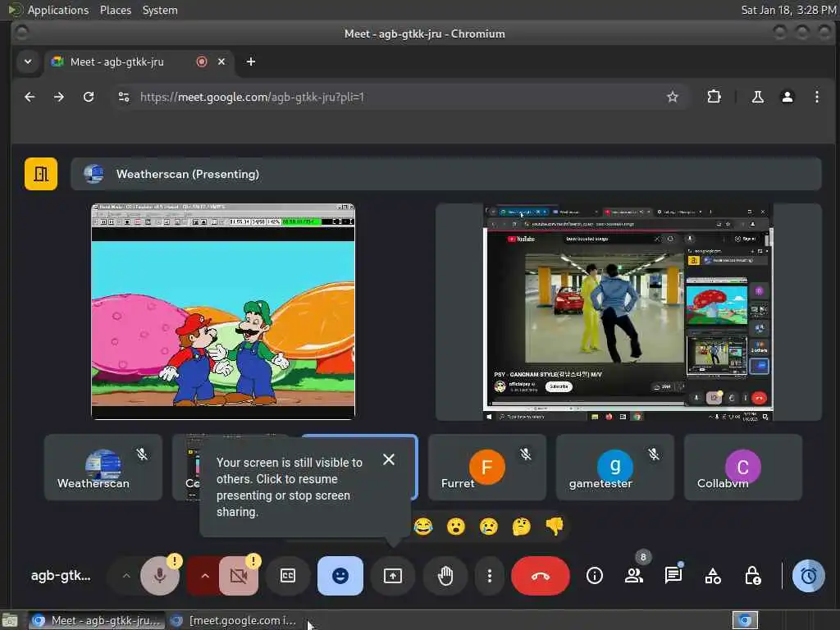Leave the call with red hang-up button
Screen dimensions: 840x630
pos(540,576)
